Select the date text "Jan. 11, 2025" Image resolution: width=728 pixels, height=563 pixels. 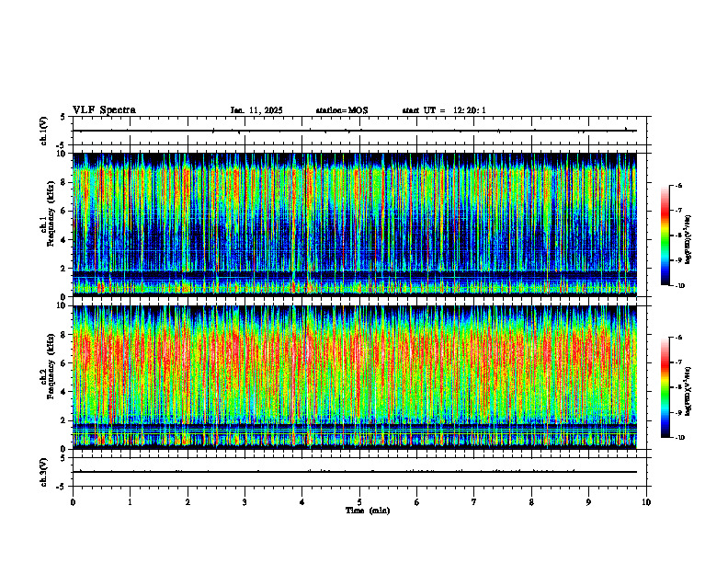(256, 110)
